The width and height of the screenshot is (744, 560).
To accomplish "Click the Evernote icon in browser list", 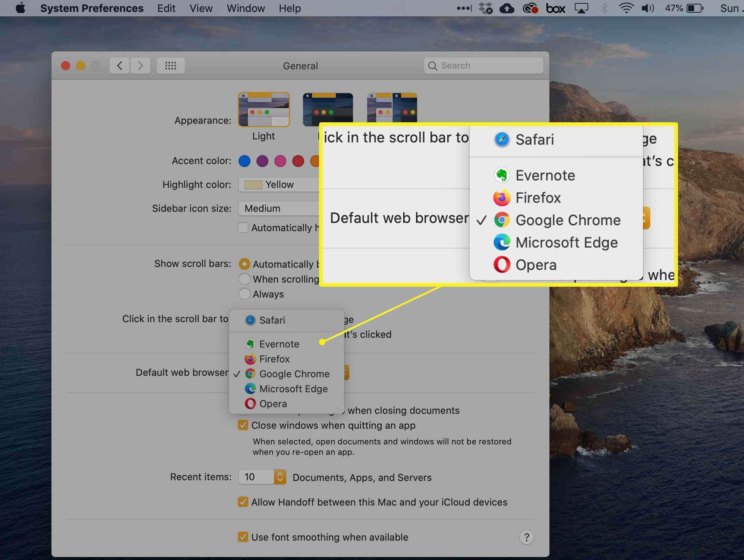I will coord(250,343).
